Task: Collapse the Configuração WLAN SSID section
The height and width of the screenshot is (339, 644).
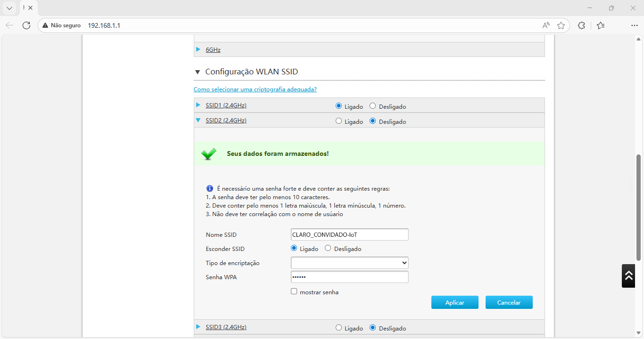Action: click(198, 72)
